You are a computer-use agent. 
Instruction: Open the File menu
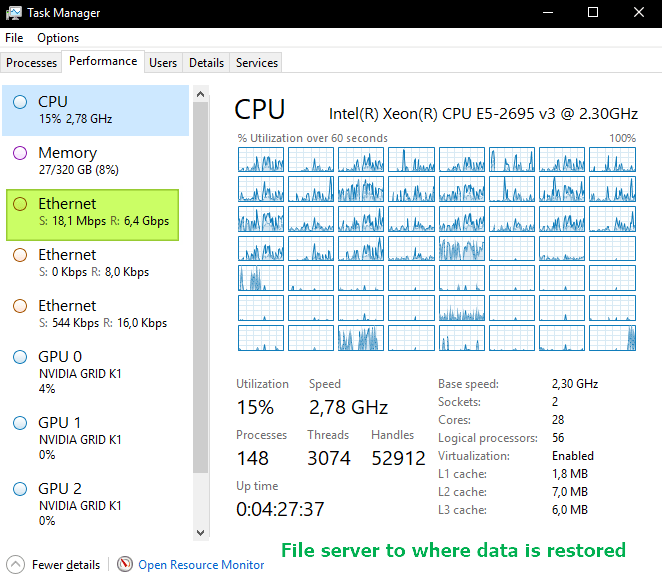(14, 38)
